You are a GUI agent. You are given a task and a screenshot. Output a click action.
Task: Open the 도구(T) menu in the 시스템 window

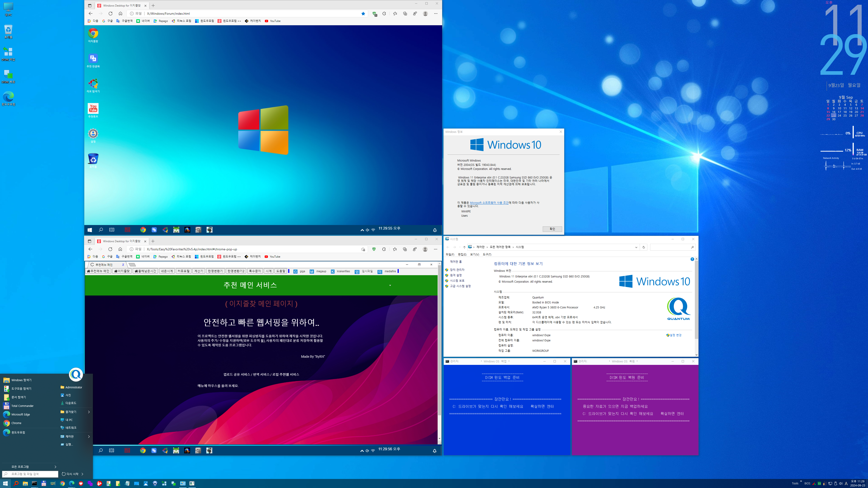click(x=487, y=254)
